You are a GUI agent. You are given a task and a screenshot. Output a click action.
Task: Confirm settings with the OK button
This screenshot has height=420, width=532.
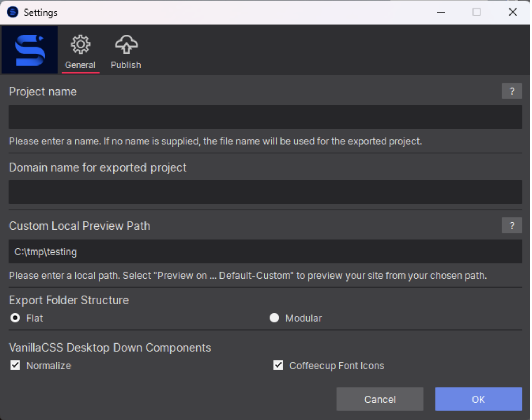(478, 399)
